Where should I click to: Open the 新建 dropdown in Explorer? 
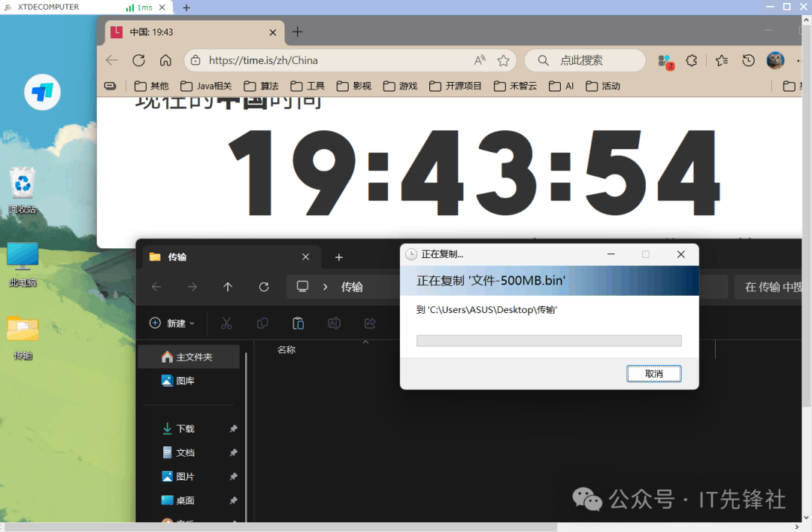[x=172, y=323]
